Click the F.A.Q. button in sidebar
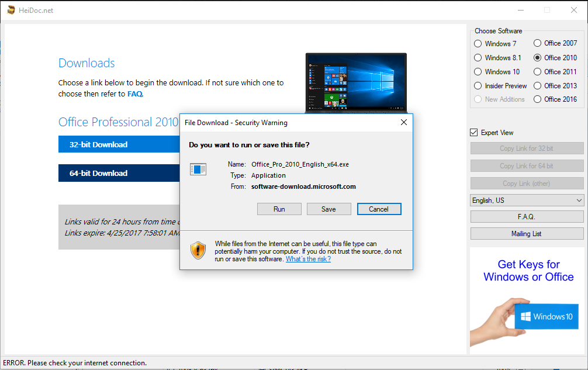 [527, 217]
